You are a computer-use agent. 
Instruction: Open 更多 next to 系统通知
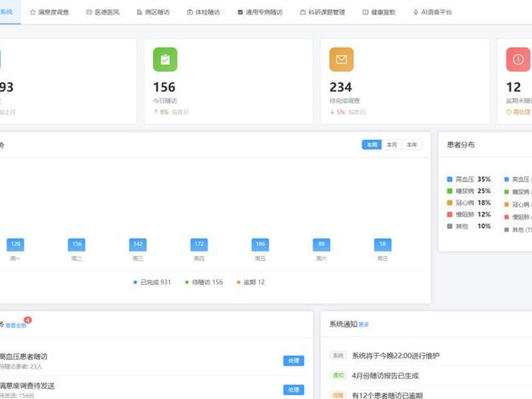click(x=364, y=325)
